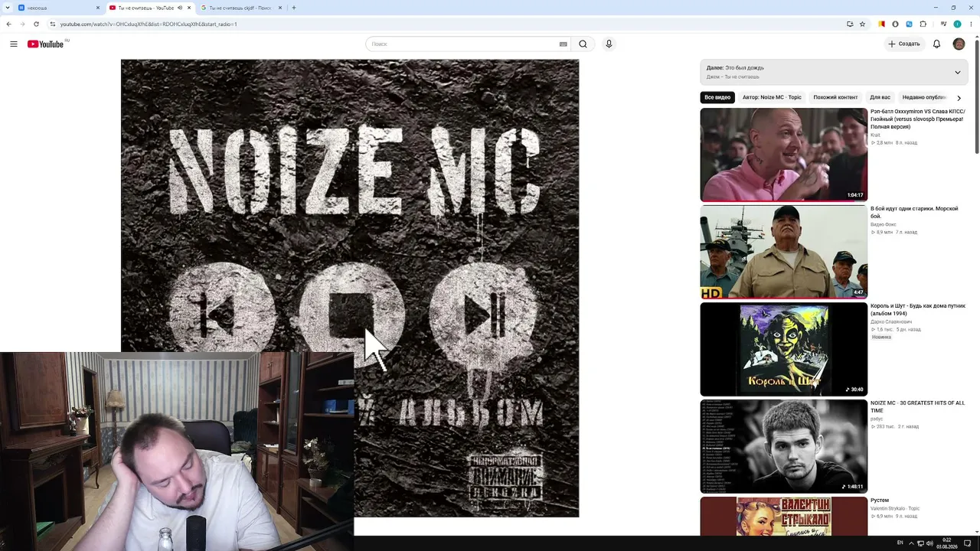The image size is (980, 551).
Task: Open the navy battleship video thumbnail
Action: pyautogui.click(x=784, y=252)
